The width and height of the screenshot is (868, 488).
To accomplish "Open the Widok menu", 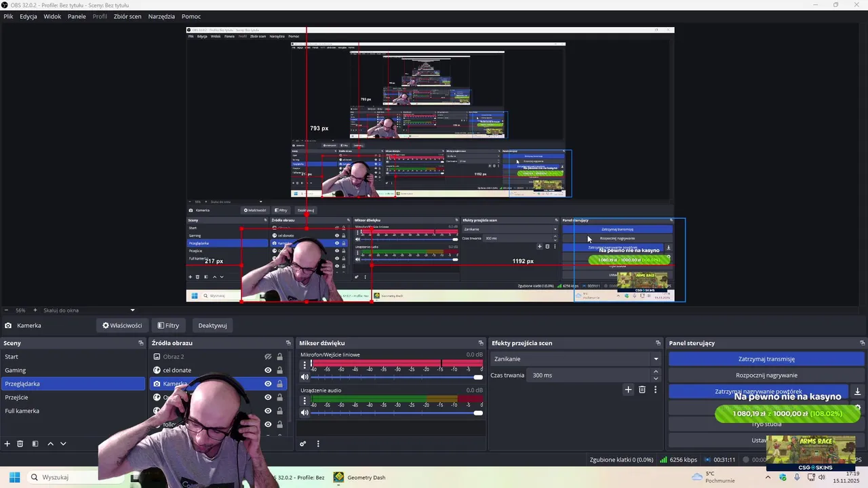I will 52,16.
